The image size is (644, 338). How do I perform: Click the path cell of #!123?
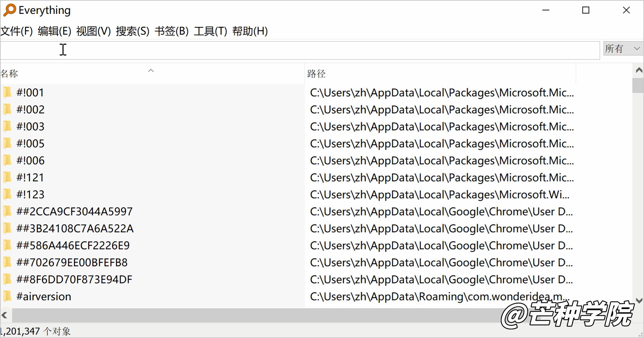tap(440, 194)
